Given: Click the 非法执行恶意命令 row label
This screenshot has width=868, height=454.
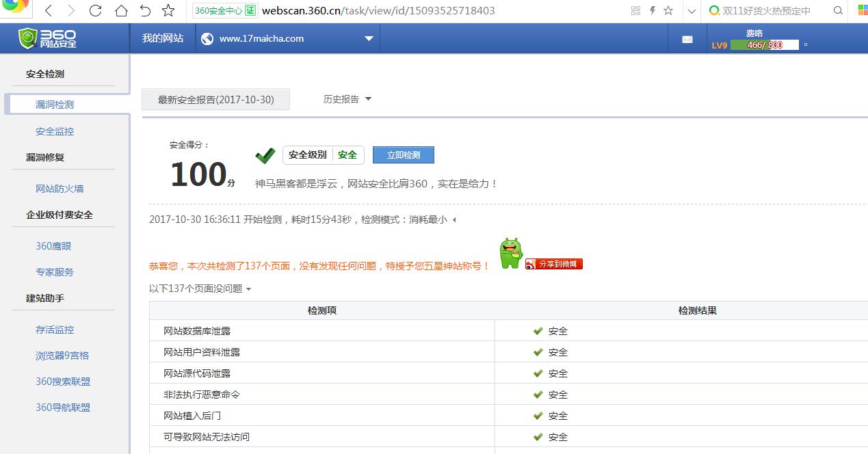Looking at the screenshot, I should (x=202, y=395).
